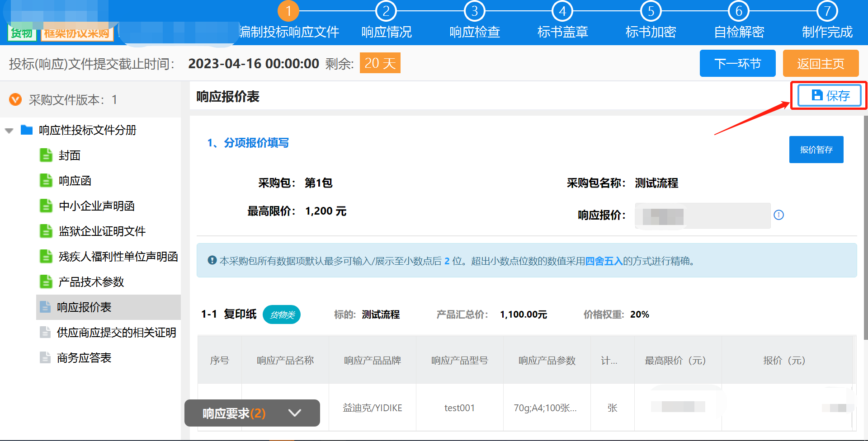Click the orange 采购文件版本 check icon
The width and height of the screenshot is (868, 441).
pos(15,99)
